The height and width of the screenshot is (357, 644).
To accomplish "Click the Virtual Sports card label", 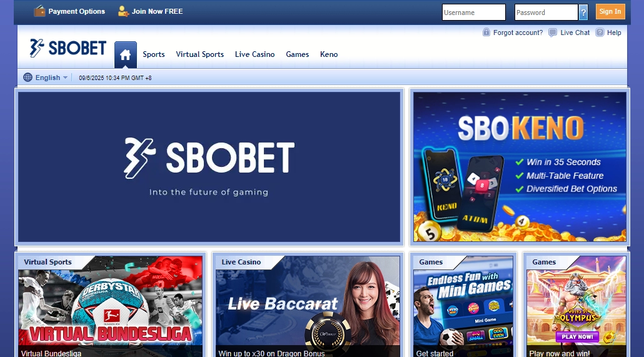I will pyautogui.click(x=48, y=262).
